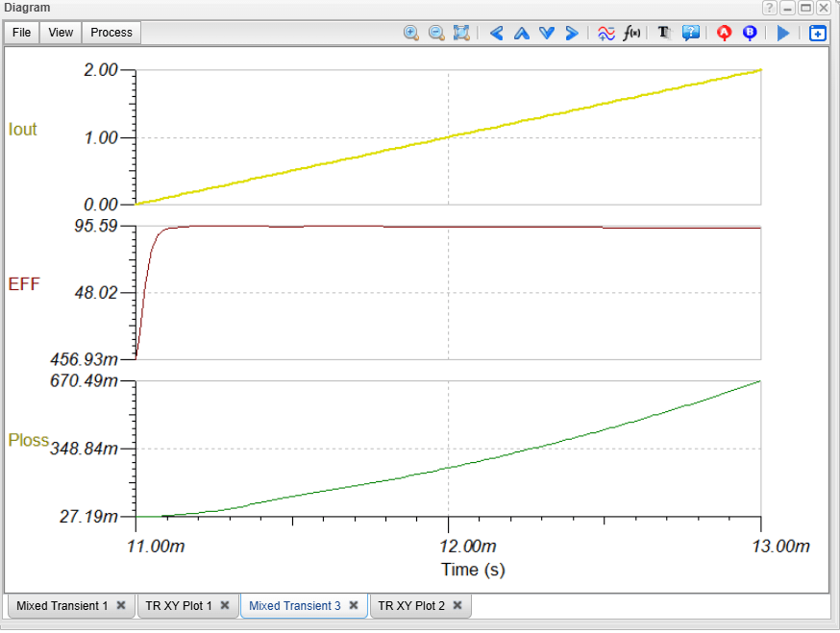Open the Process menu

click(x=111, y=33)
